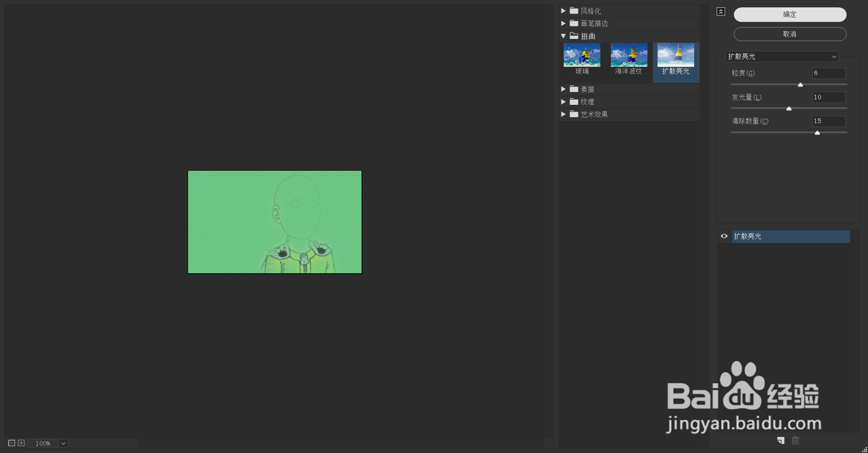This screenshot has height=453, width=868.
Task: Select the 扩散亮光 effect layer row
Action: point(791,236)
